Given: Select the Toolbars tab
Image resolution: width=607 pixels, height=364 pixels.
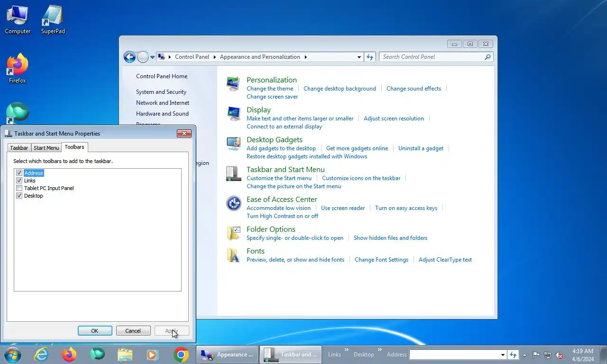Looking at the screenshot, I should [x=74, y=147].
